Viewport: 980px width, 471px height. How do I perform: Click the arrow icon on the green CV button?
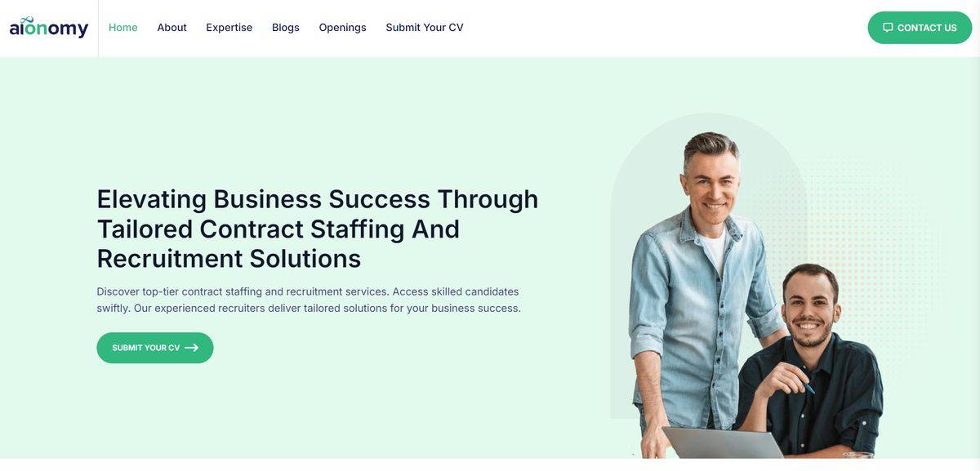pyautogui.click(x=192, y=348)
